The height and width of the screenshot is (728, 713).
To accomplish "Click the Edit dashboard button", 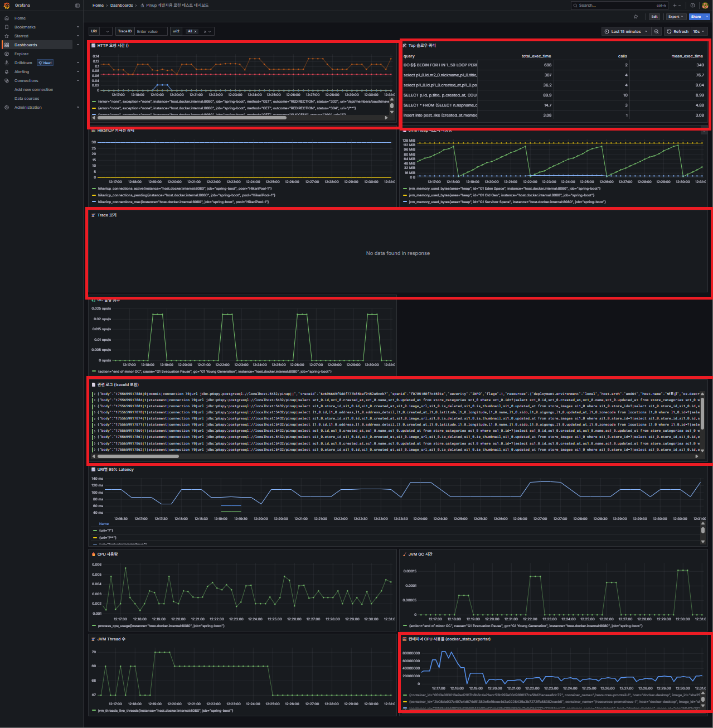I will point(654,16).
